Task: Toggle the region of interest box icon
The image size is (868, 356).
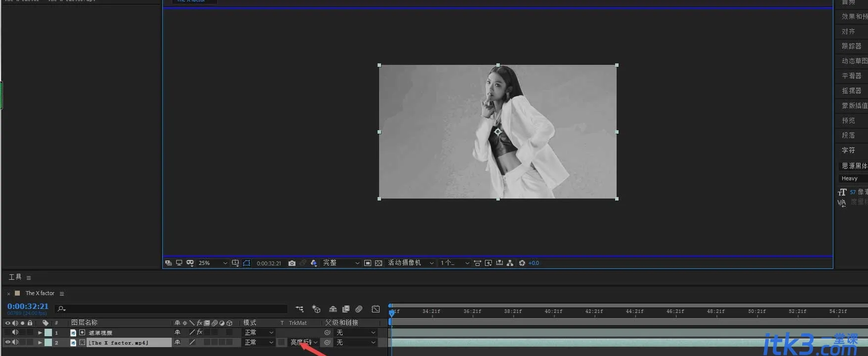Action: (x=368, y=263)
